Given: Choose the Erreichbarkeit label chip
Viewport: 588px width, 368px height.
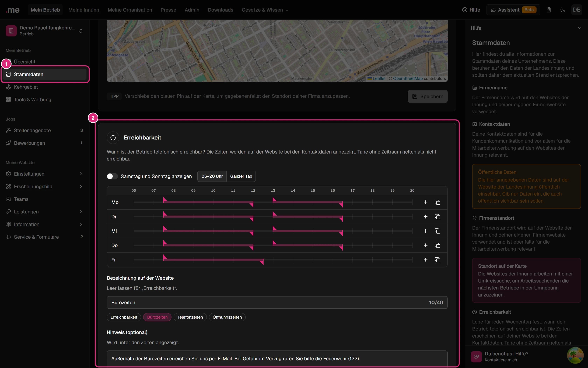Looking at the screenshot, I should point(124,317).
